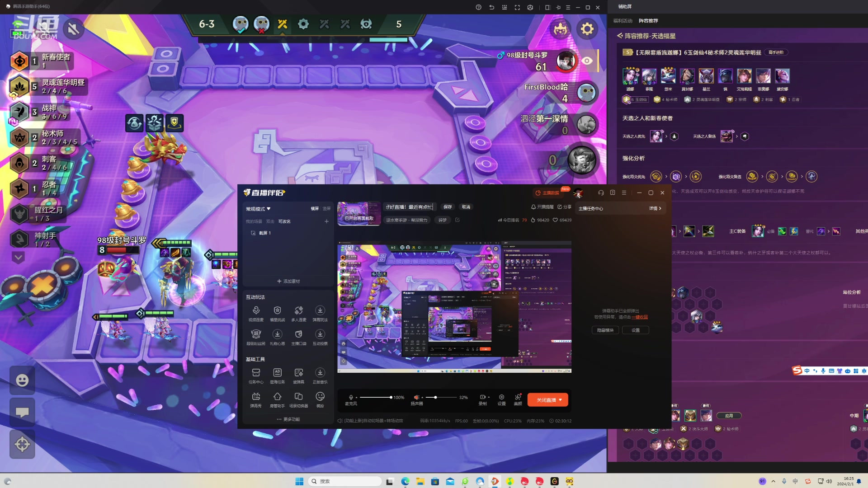
Task: Open the 读弹幕 tool
Action: pyautogui.click(x=298, y=375)
